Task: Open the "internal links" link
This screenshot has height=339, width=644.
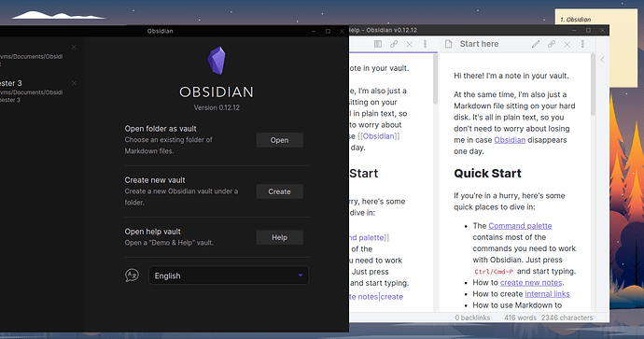Action: tap(547, 294)
